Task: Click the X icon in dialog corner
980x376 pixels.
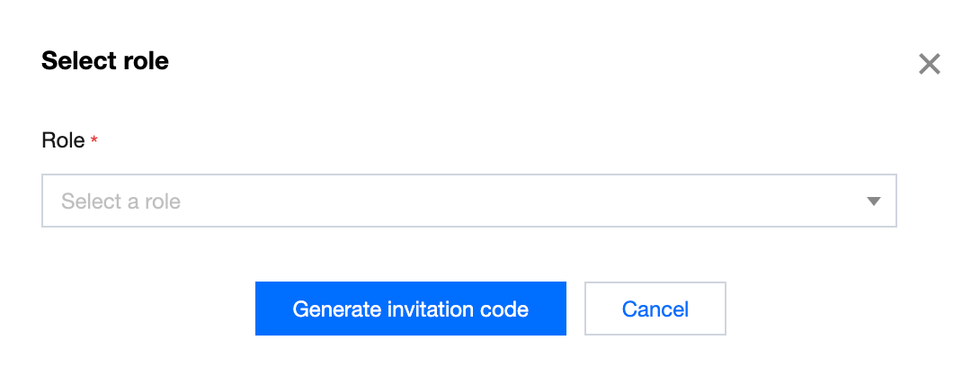Action: pyautogui.click(x=929, y=64)
